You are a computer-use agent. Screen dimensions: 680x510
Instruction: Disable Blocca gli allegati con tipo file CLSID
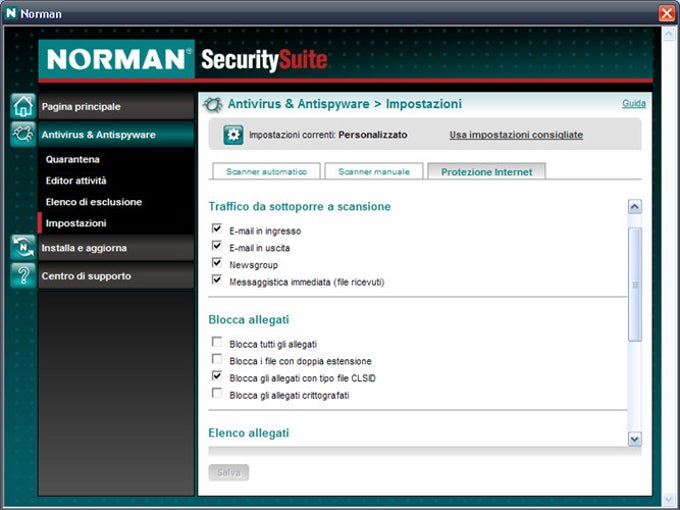pyautogui.click(x=217, y=376)
